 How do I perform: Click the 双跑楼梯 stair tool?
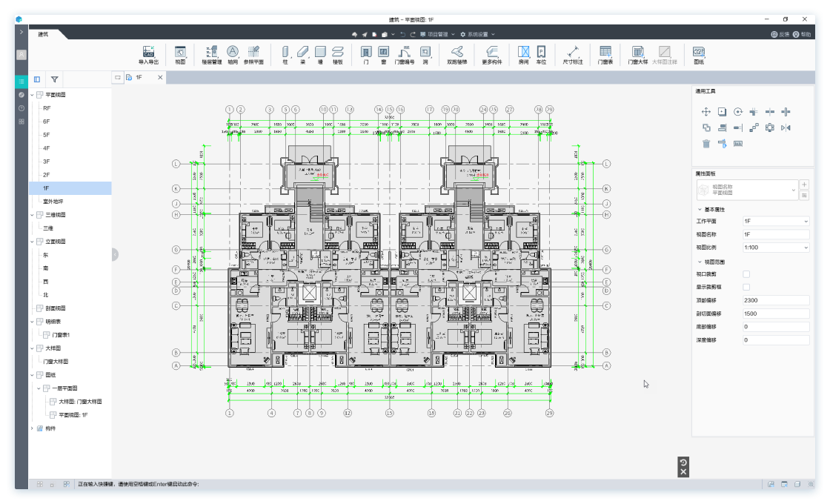(456, 55)
